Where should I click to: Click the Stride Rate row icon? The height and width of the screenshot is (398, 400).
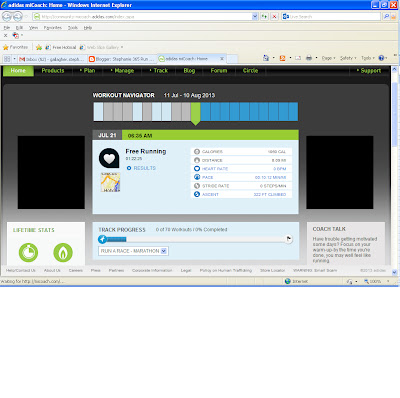pyautogui.click(x=197, y=186)
